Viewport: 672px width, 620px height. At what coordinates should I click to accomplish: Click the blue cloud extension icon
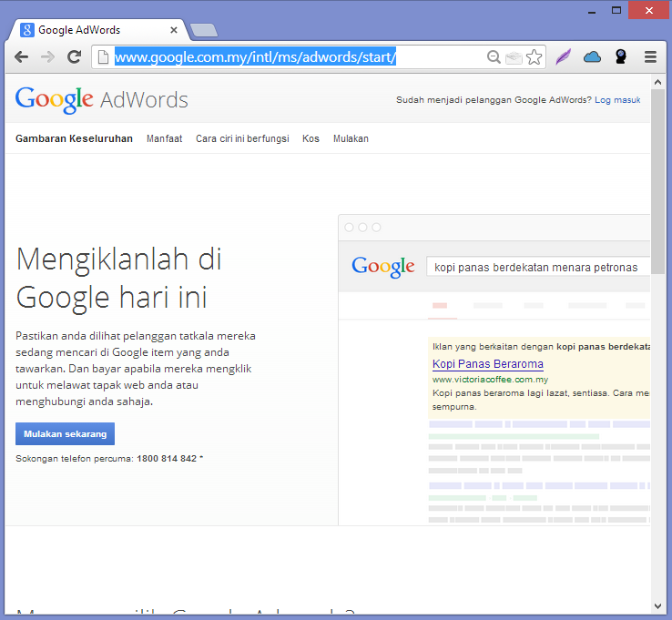(592, 56)
